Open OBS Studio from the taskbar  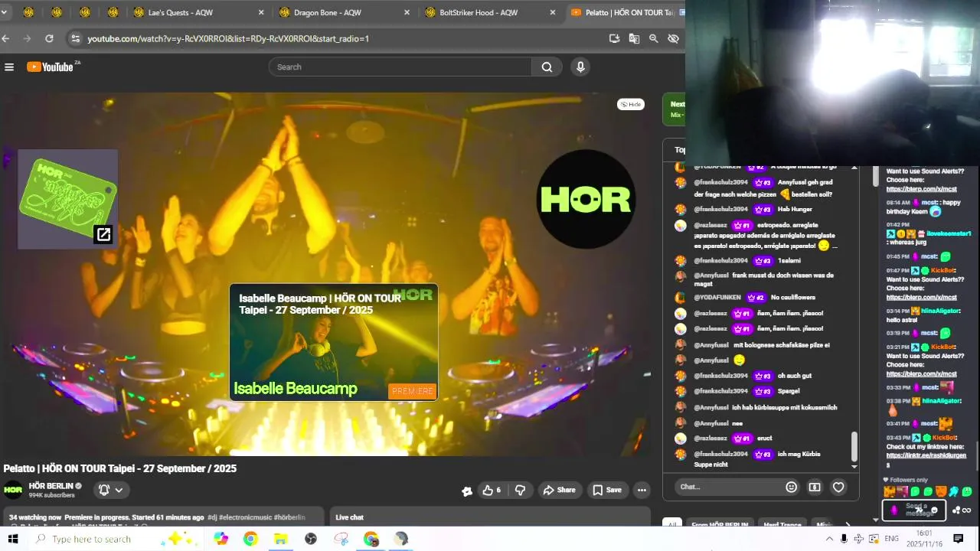pyautogui.click(x=310, y=539)
